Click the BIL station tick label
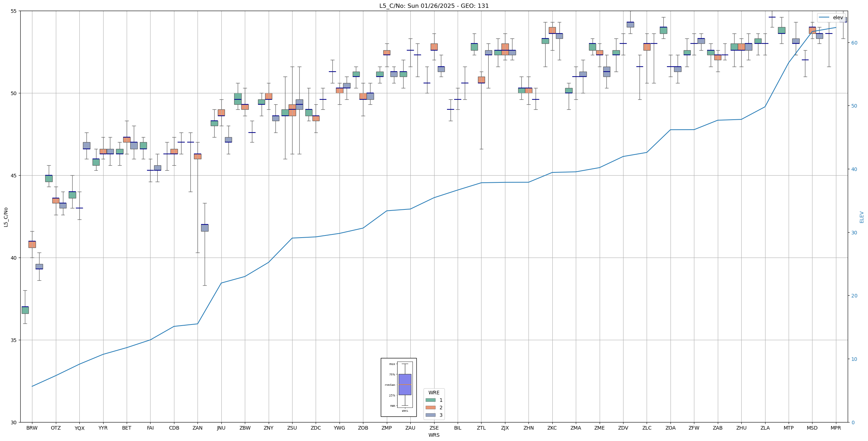The width and height of the screenshot is (868, 441). (458, 428)
